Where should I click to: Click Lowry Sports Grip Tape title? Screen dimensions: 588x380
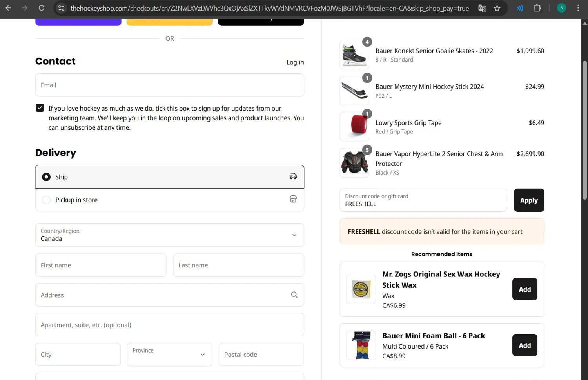[x=408, y=123]
